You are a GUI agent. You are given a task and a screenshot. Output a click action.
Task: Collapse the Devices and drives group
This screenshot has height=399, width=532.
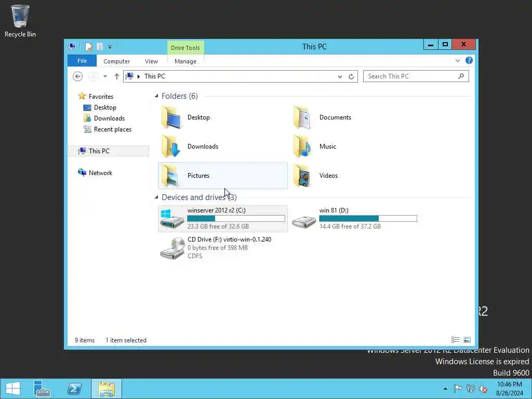[156, 197]
